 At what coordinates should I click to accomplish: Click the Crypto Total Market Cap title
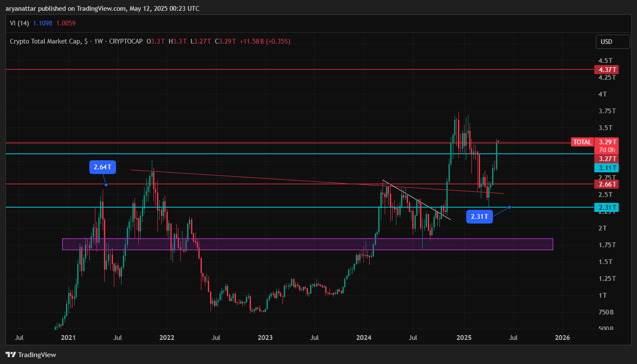click(49, 41)
